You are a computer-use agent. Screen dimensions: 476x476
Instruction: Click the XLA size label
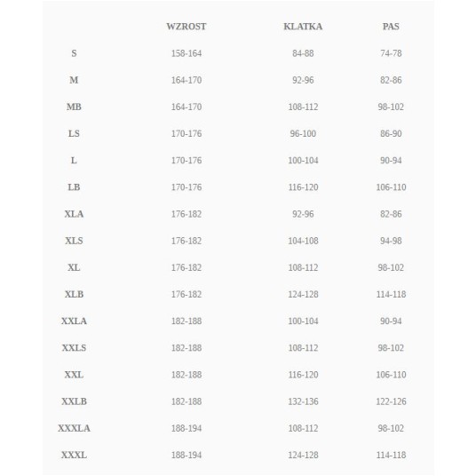pyautogui.click(x=74, y=214)
